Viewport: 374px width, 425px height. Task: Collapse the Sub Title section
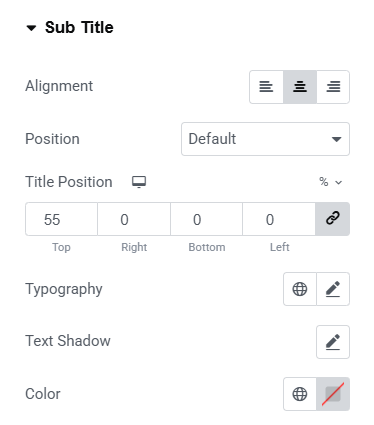coord(31,28)
